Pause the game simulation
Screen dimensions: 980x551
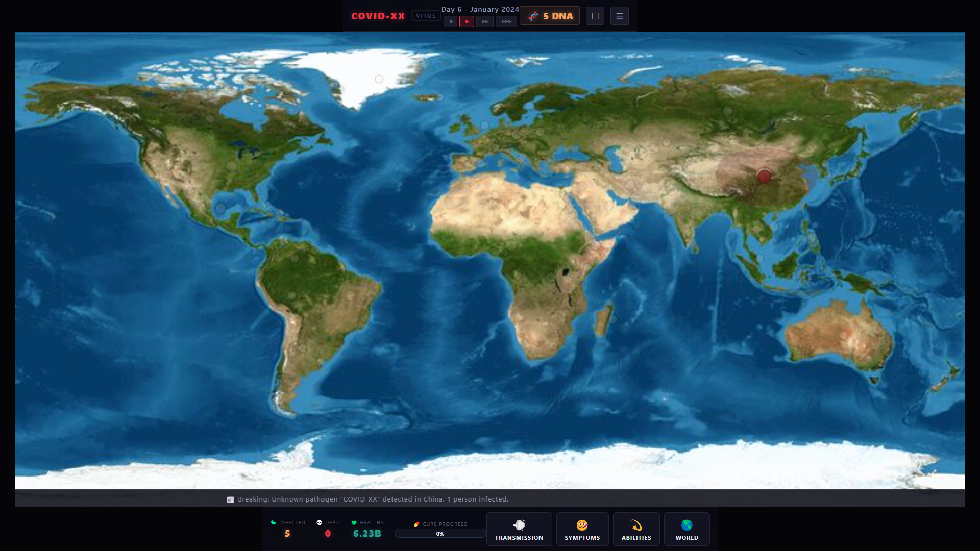(x=450, y=22)
